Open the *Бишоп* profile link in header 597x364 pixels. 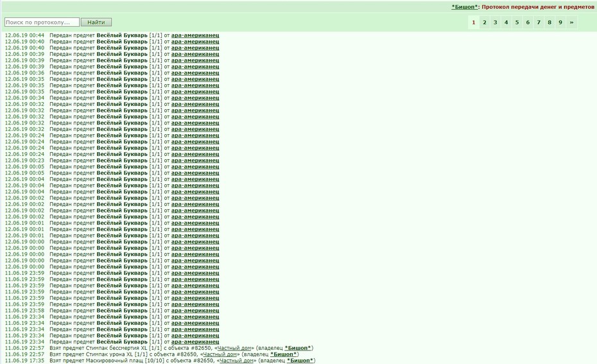pyautogui.click(x=465, y=7)
